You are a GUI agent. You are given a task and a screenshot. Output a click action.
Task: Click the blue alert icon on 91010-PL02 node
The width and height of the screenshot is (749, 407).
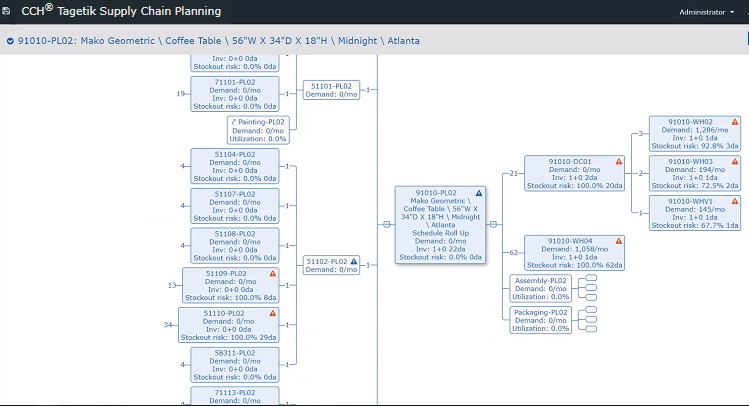479,193
